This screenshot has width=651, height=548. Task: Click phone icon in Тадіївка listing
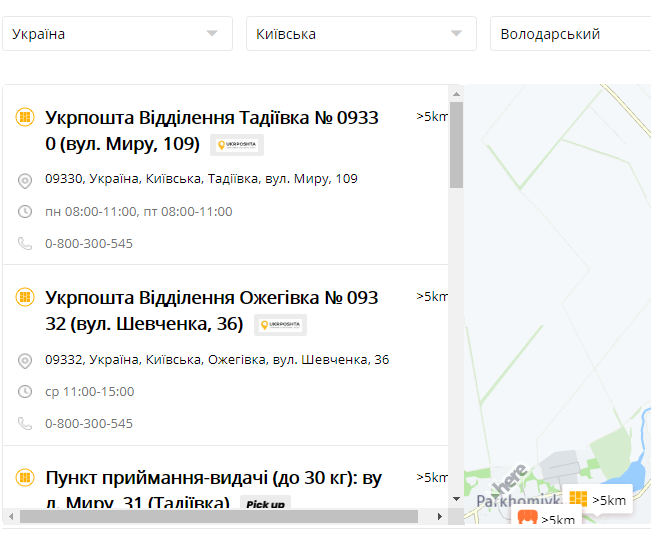(x=25, y=243)
